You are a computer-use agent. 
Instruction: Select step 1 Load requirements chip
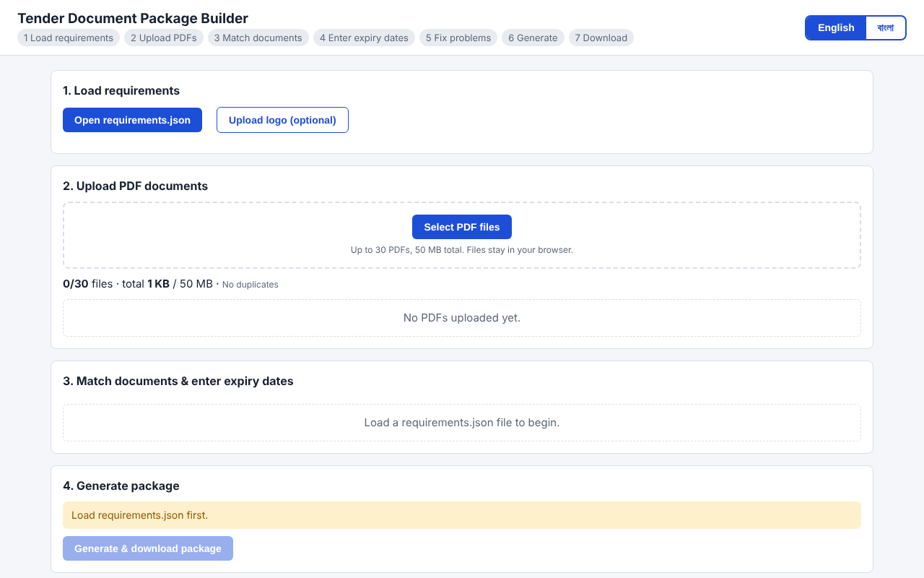[x=69, y=38]
